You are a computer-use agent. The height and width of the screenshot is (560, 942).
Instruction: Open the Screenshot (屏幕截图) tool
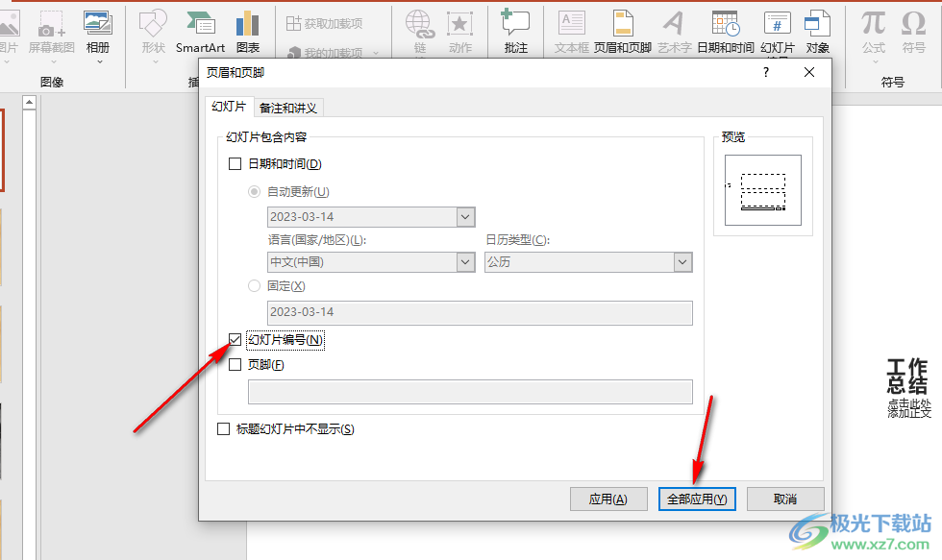[x=52, y=31]
